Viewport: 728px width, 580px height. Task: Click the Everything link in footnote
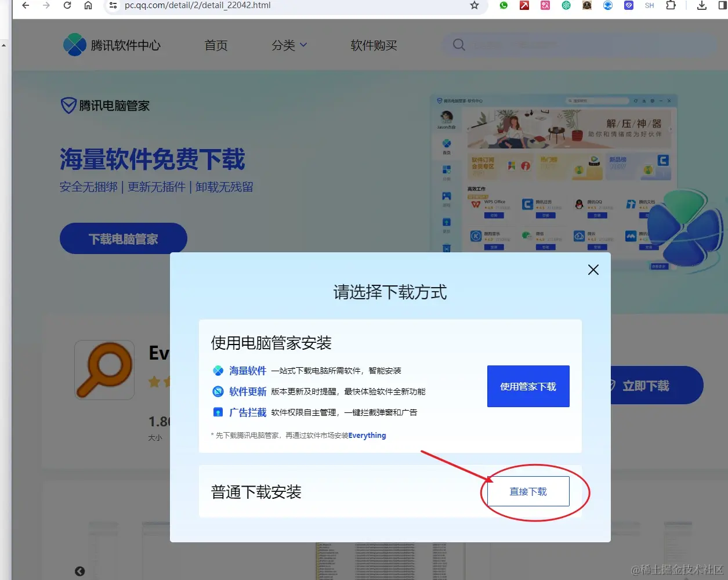coord(367,436)
